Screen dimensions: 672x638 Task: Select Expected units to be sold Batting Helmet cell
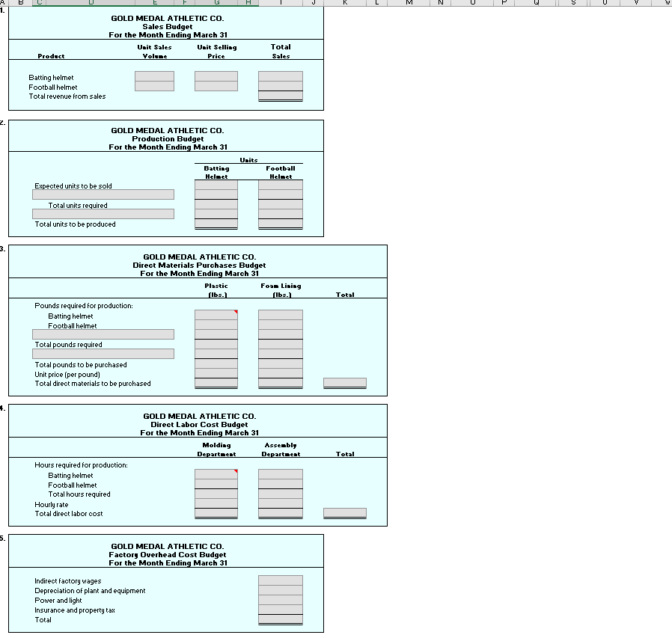216,185
